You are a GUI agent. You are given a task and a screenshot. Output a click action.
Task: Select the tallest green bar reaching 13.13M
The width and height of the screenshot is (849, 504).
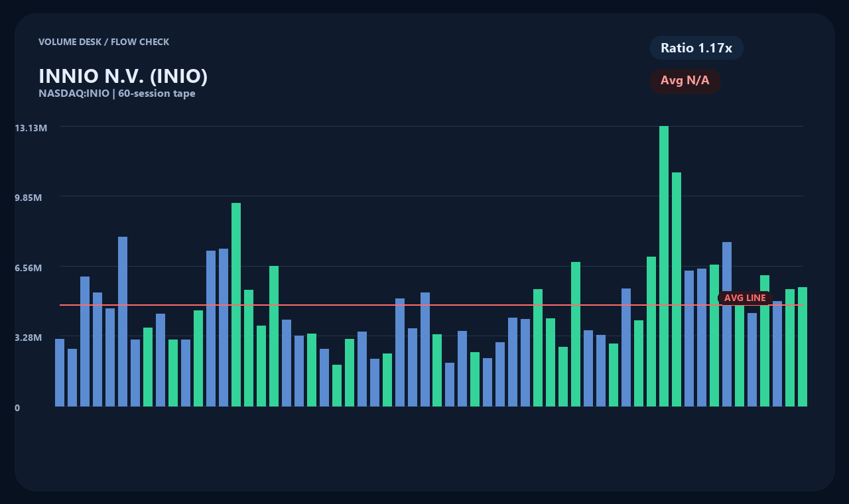tap(664, 266)
